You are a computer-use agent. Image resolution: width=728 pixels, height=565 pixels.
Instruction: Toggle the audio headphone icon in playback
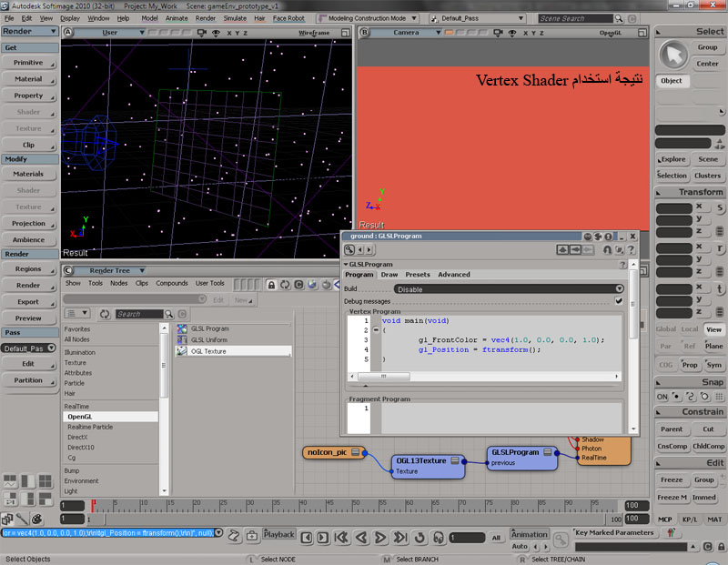pyautogui.click(x=439, y=538)
